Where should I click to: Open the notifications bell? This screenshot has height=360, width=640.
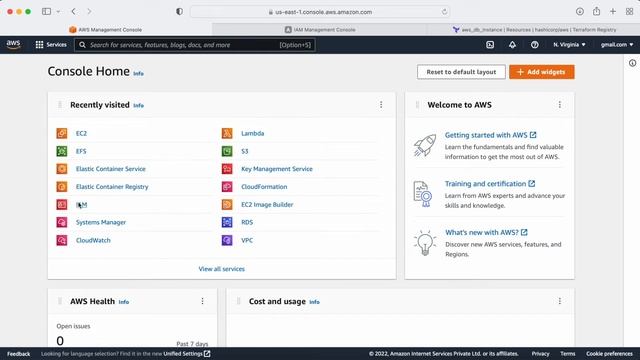pos(512,45)
